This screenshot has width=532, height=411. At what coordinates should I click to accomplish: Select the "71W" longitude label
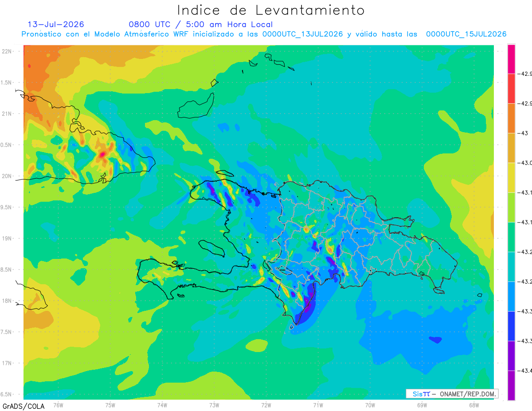click(x=318, y=405)
